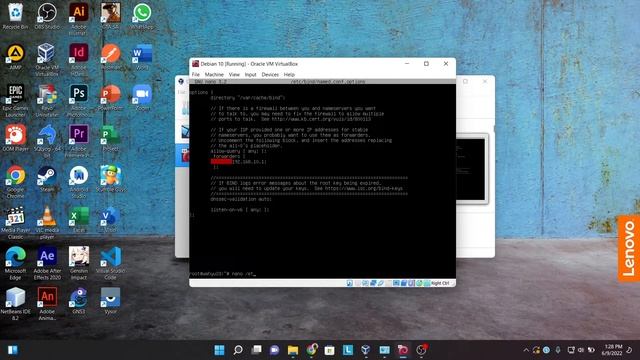Select the OBS Studio desktop icon
The image size is (640, 360).
coord(47,16)
